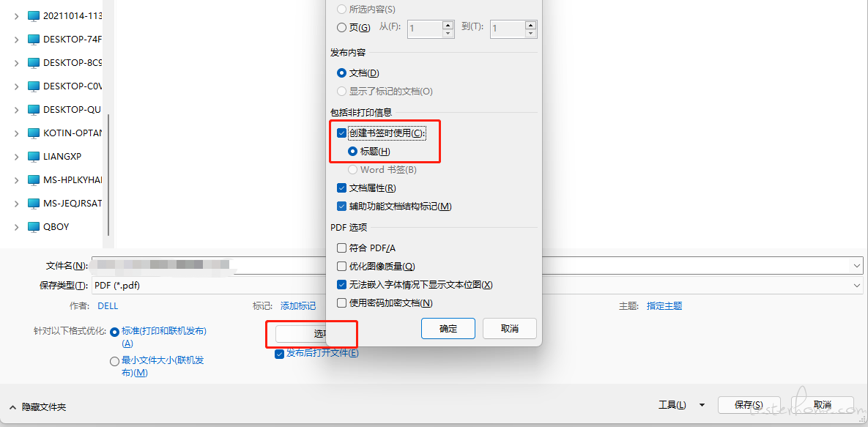Click the 添加标记 link
The image size is (868, 427).
[298, 305]
